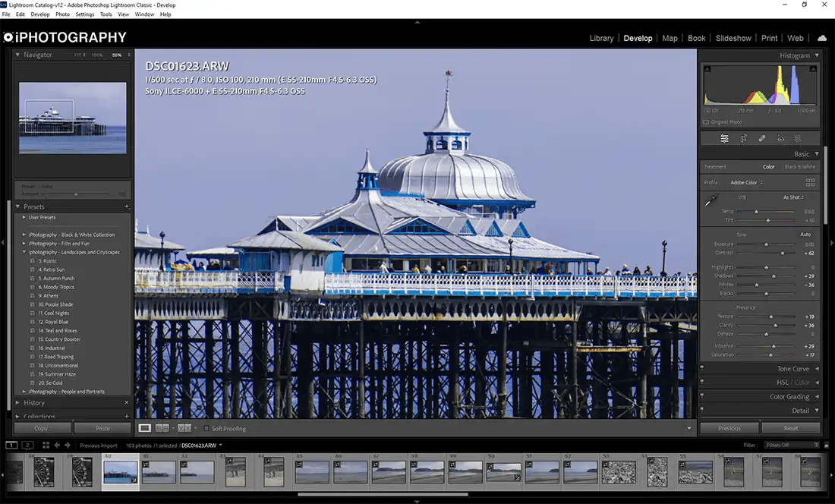Select the Loupe view icon in the toolbar
Viewport: 835px width, 504px height.
point(144,427)
